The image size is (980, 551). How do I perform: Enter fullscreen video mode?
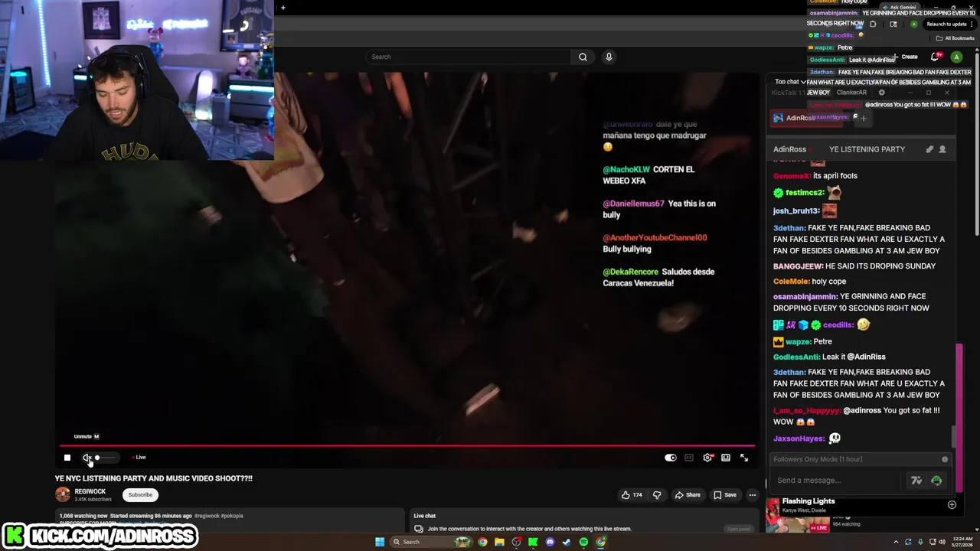pos(744,458)
